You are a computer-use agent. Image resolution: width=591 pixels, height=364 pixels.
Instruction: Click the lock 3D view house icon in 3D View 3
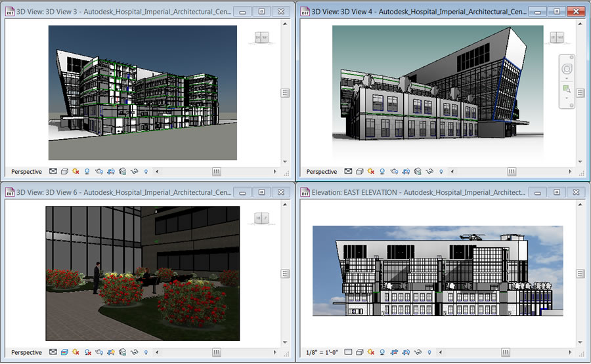(x=123, y=171)
